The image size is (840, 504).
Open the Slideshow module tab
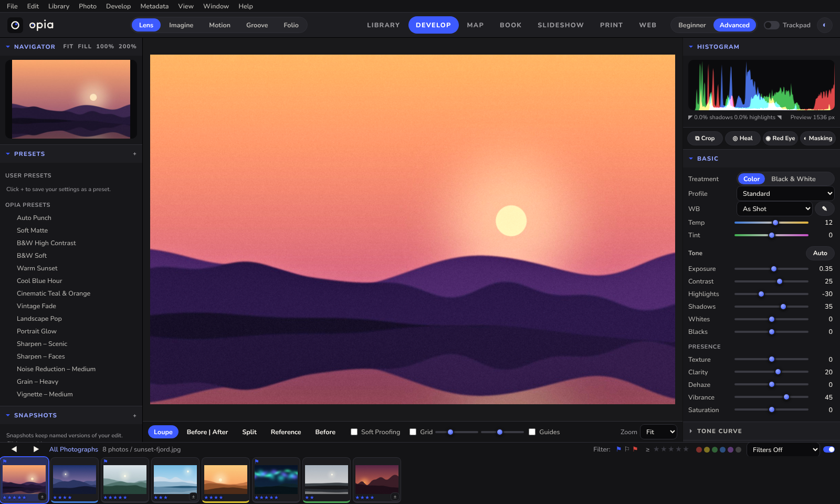[x=561, y=25]
